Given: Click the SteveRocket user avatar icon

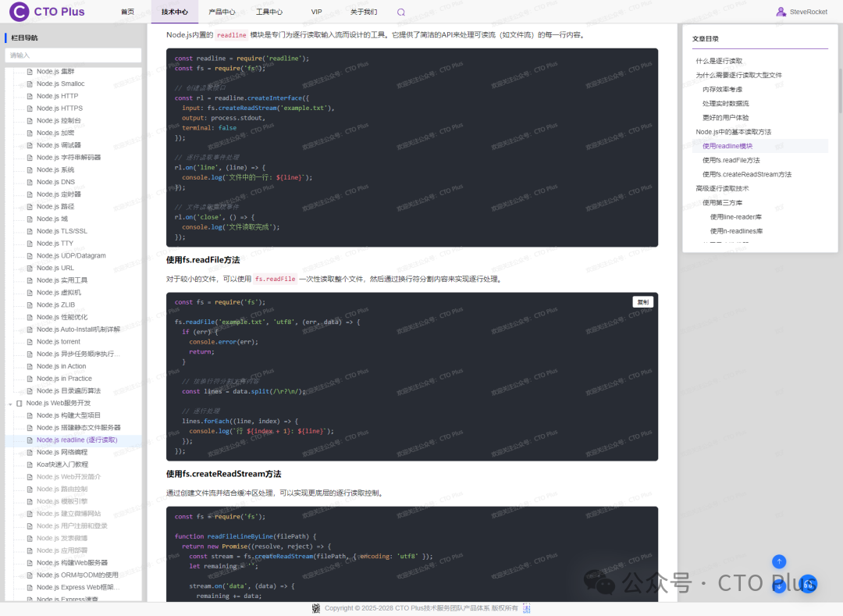Looking at the screenshot, I should pos(781,11).
